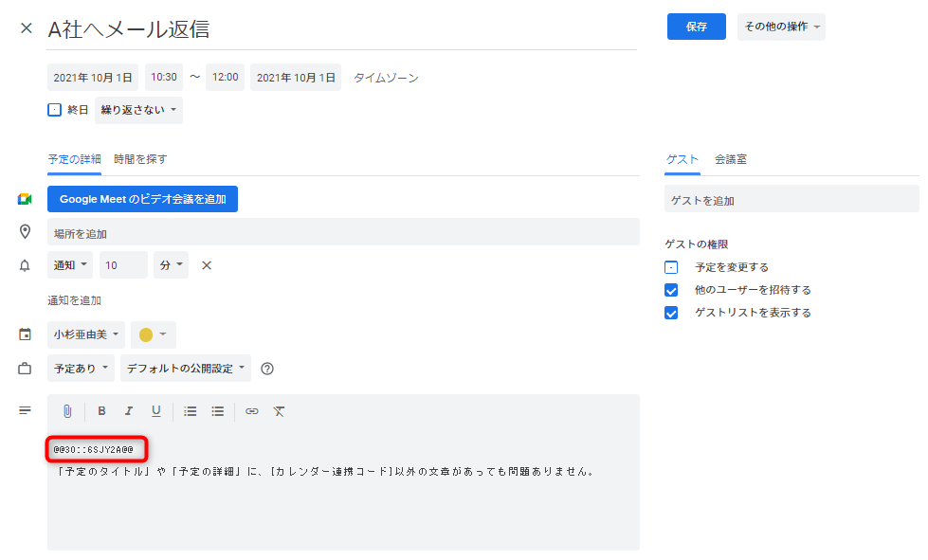Open the 小杉亜由美 calendar dropdown
Viewport: 928px width, 560px height.
tap(86, 334)
